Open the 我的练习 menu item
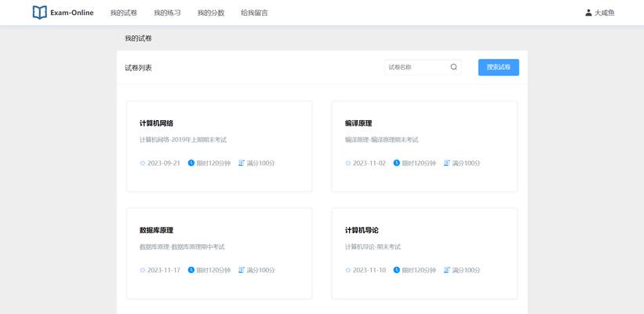The image size is (644, 314). point(167,13)
